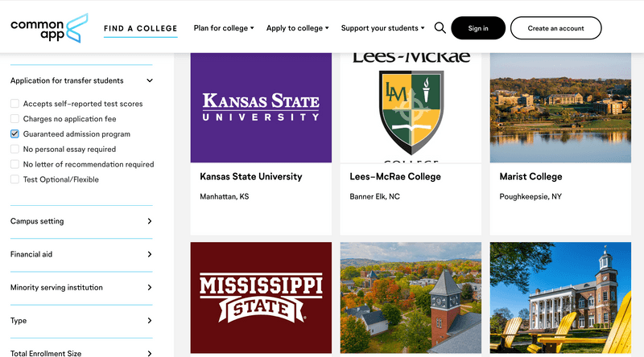Click Create an account button
The width and height of the screenshot is (644, 357).
pos(555,28)
